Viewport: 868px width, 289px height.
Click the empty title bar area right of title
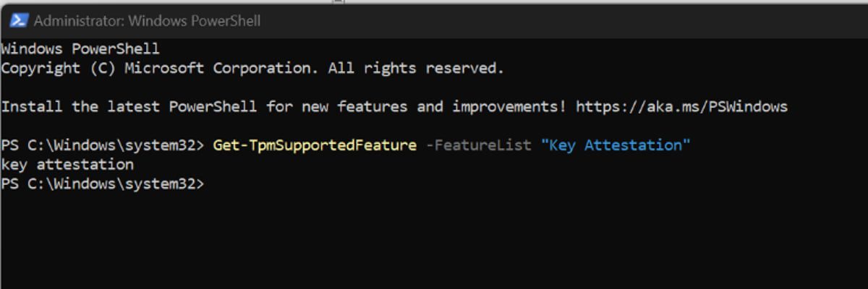click(x=564, y=21)
